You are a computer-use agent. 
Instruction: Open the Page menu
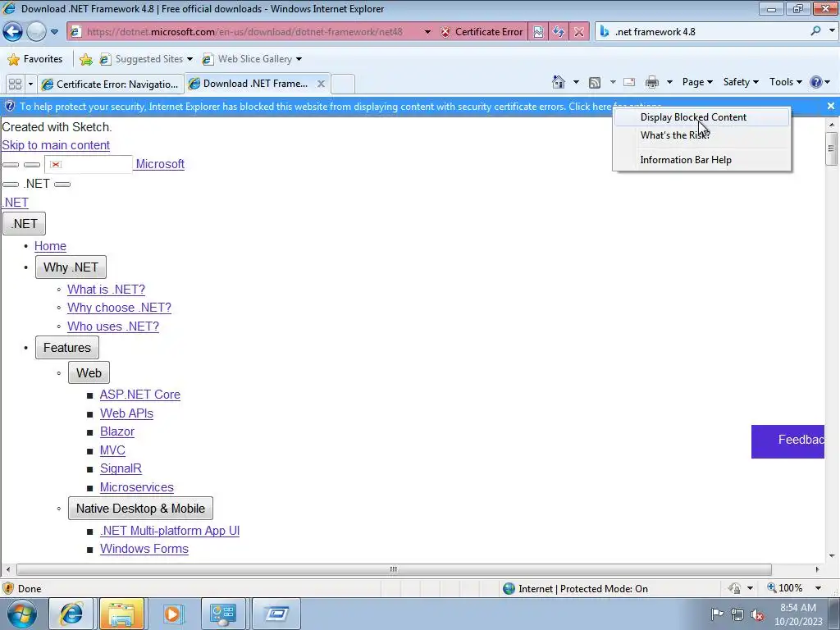(x=697, y=82)
